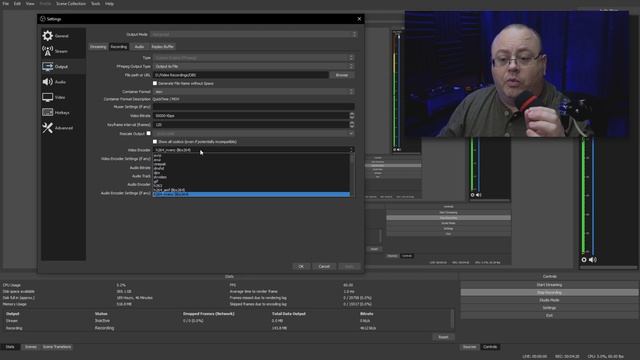Open Audio settings speaker icon in sidebar
This screenshot has width=640, height=360.
(x=47, y=82)
